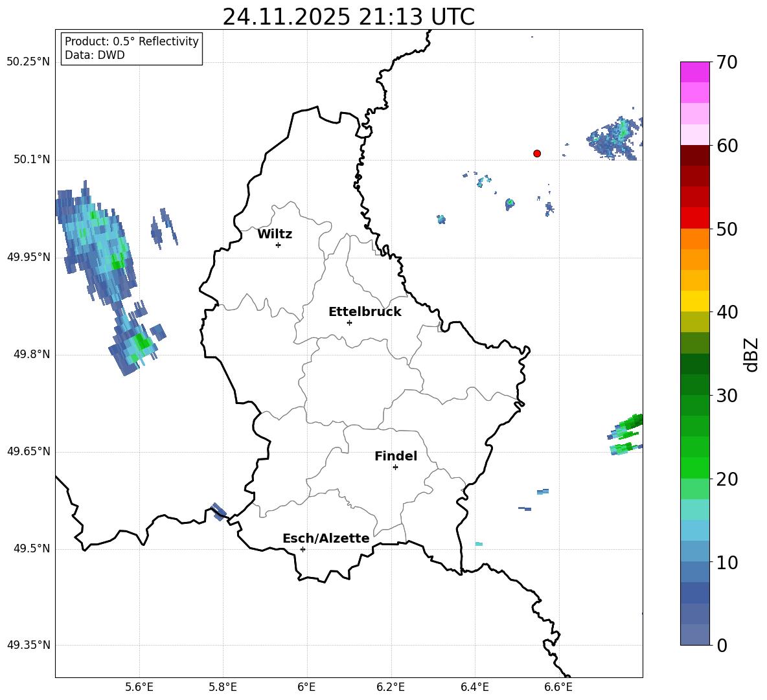The image size is (767, 700).
Task: Click the 10 label on colorbar
Action: coord(727,562)
